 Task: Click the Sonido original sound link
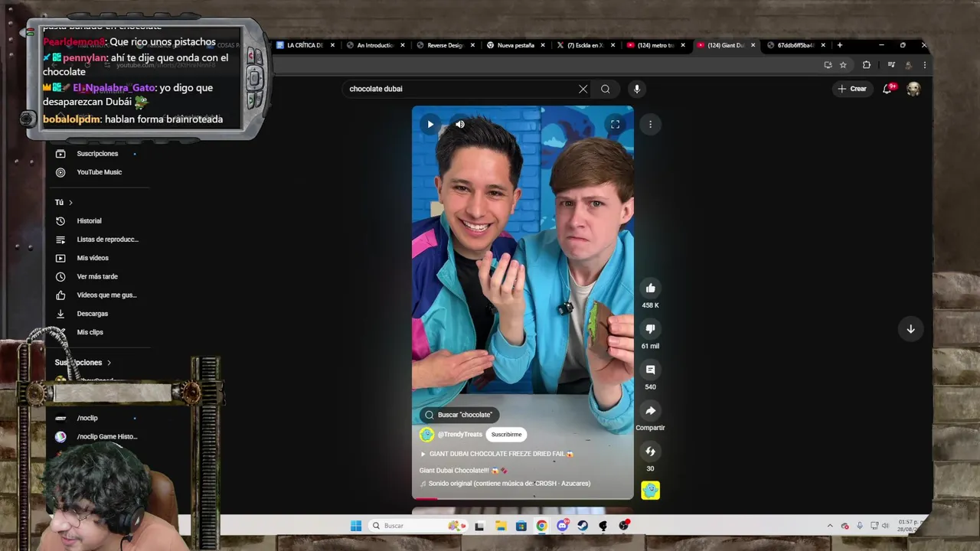click(x=505, y=484)
